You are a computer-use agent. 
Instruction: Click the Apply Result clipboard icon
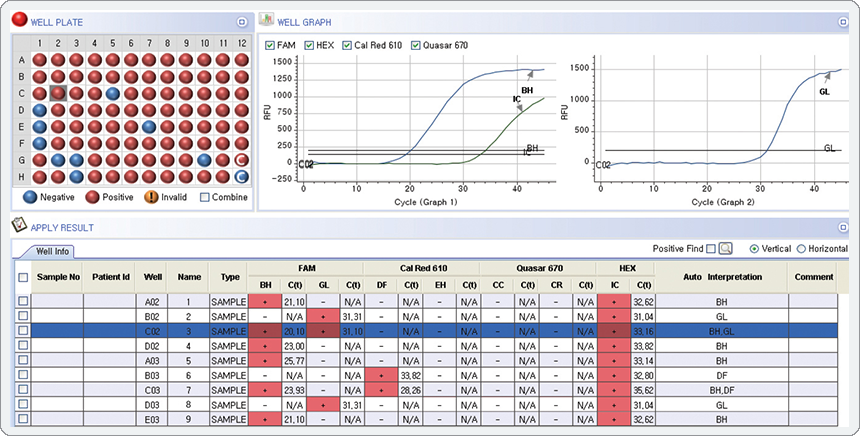pyautogui.click(x=17, y=226)
